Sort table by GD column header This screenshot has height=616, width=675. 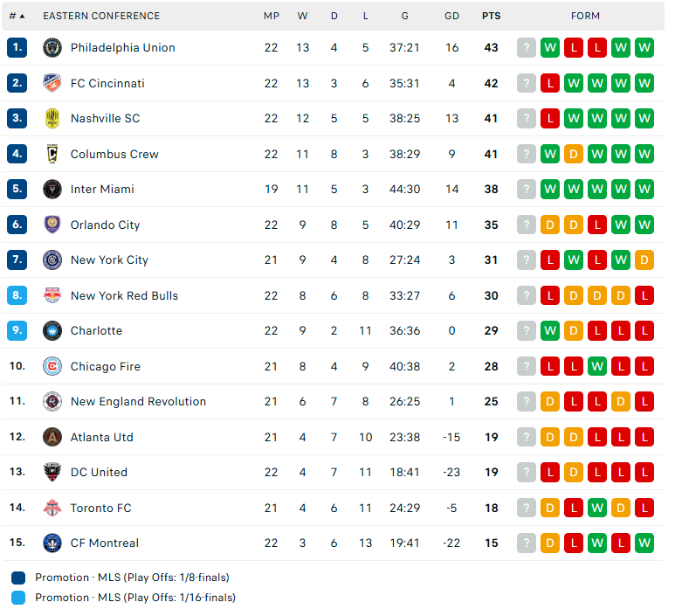pos(451,16)
